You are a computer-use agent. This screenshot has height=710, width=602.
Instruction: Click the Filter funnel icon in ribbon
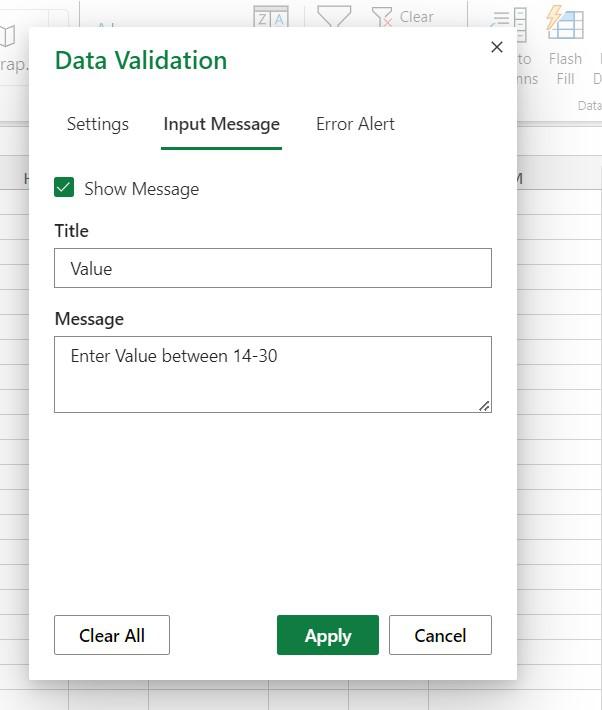pos(334,16)
